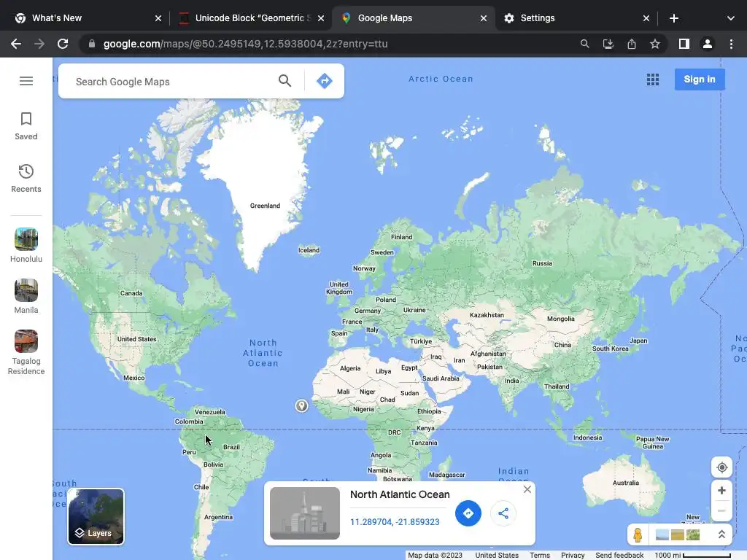Open the tab search dropdown arrow
The width and height of the screenshot is (747, 560).
pos(731,18)
